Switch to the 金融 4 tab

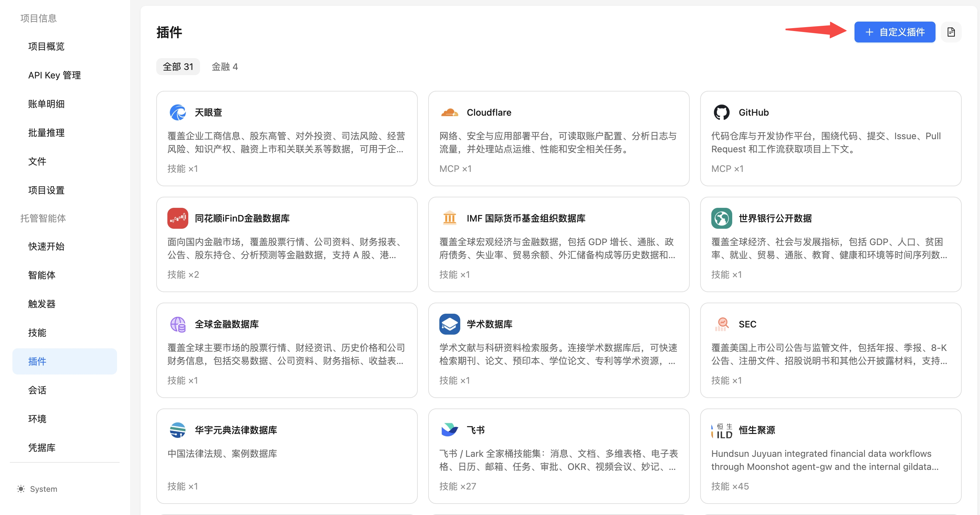click(x=225, y=67)
